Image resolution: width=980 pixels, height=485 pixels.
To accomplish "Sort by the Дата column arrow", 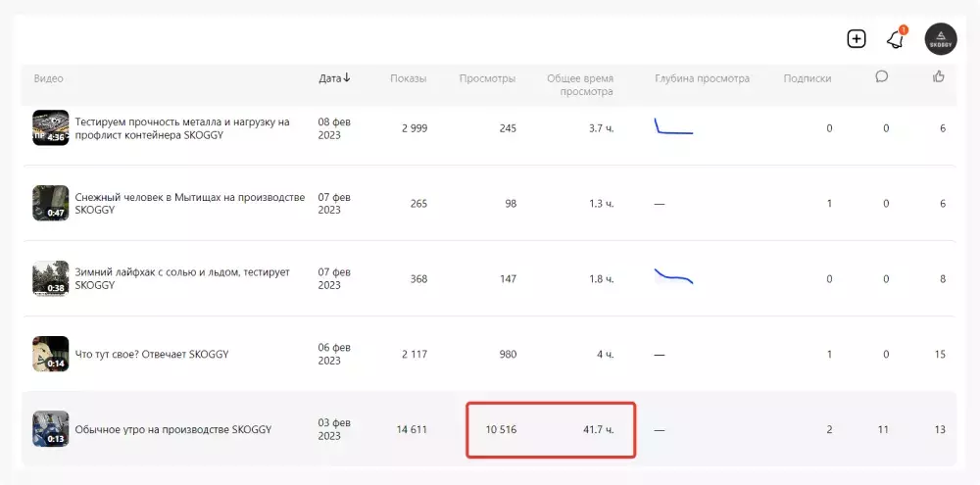I will (346, 78).
